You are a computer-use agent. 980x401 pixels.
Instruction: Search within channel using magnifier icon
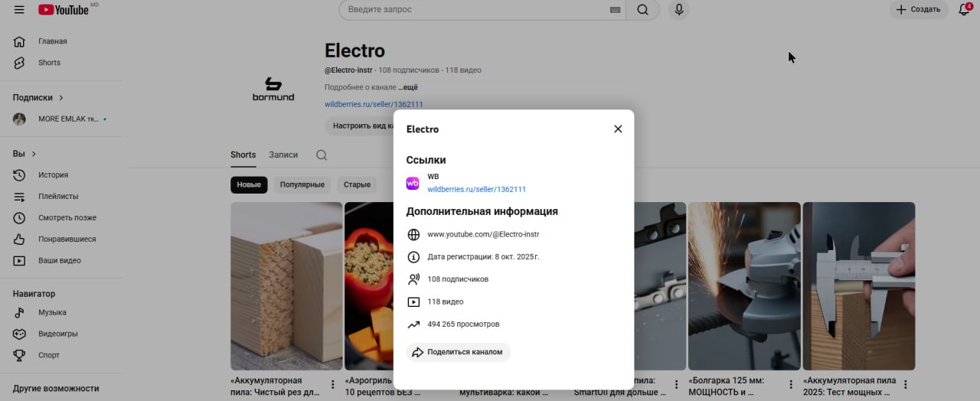(x=322, y=155)
